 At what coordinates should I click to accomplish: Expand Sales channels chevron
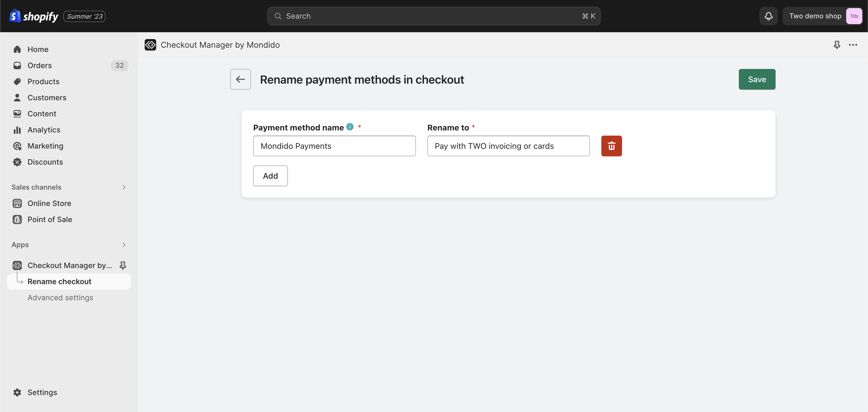124,187
